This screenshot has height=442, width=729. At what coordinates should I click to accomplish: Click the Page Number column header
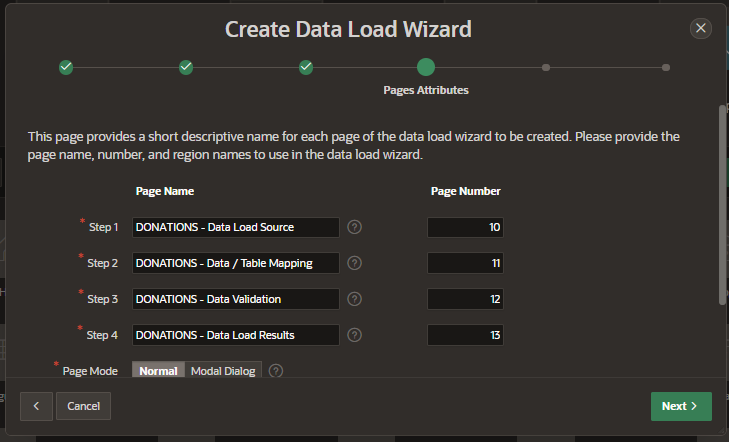[x=465, y=191]
